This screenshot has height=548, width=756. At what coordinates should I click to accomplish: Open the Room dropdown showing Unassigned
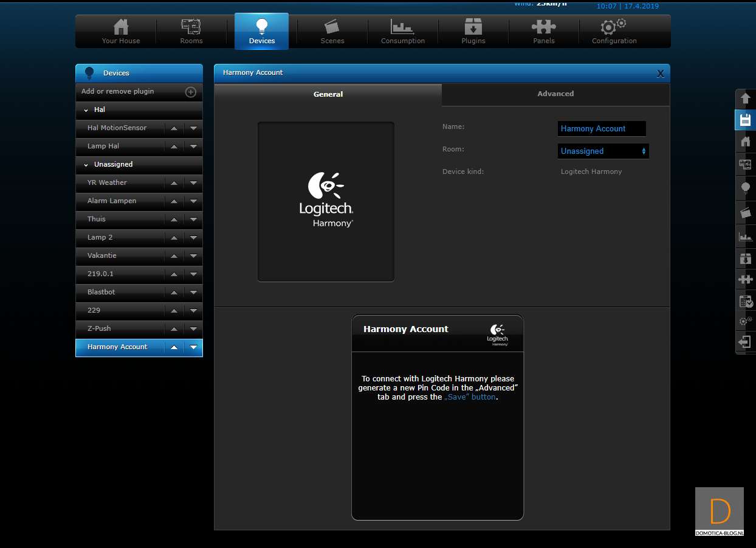(x=603, y=151)
